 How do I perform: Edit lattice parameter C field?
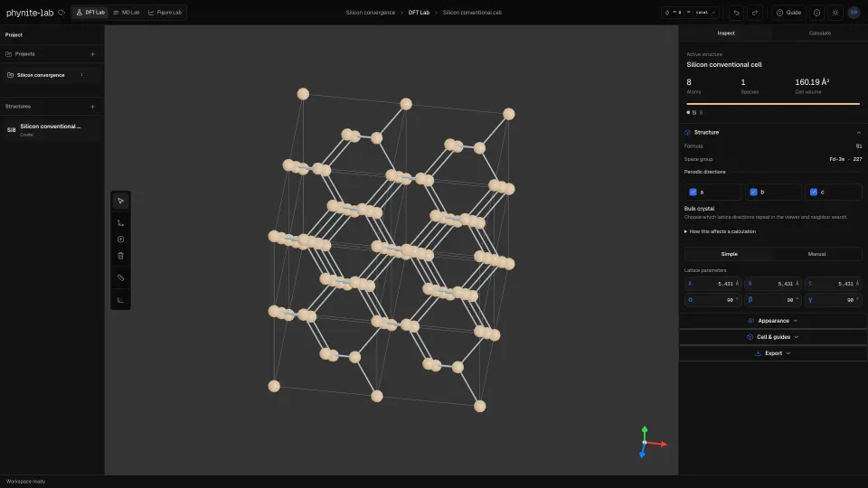[833, 283]
